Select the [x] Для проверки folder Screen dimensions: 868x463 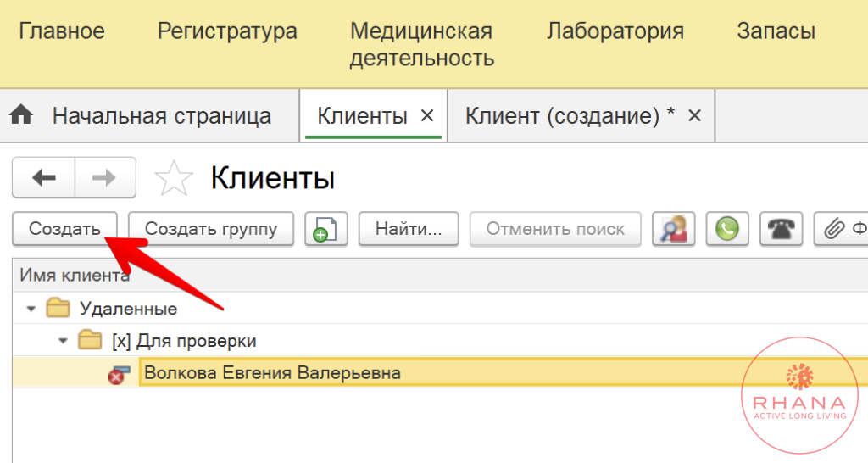pyautogui.click(x=440, y=341)
